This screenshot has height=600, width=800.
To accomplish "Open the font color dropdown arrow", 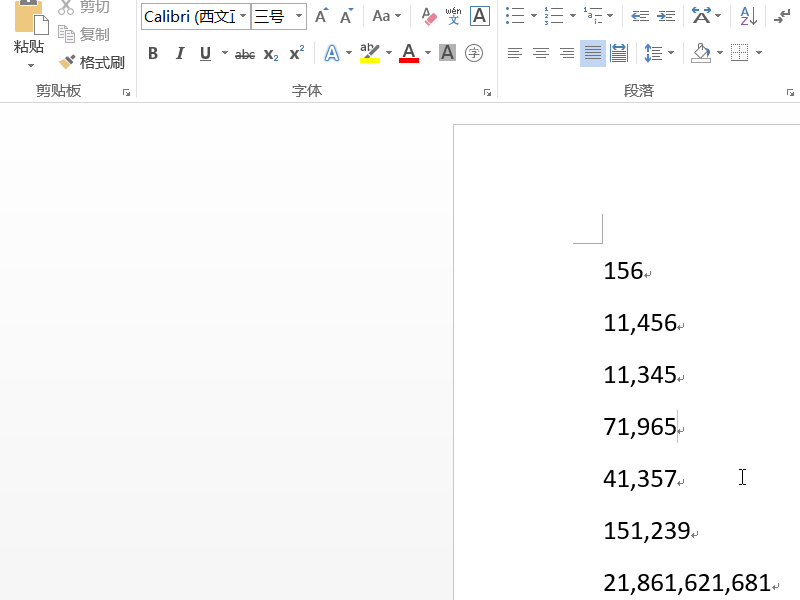I will pos(428,53).
